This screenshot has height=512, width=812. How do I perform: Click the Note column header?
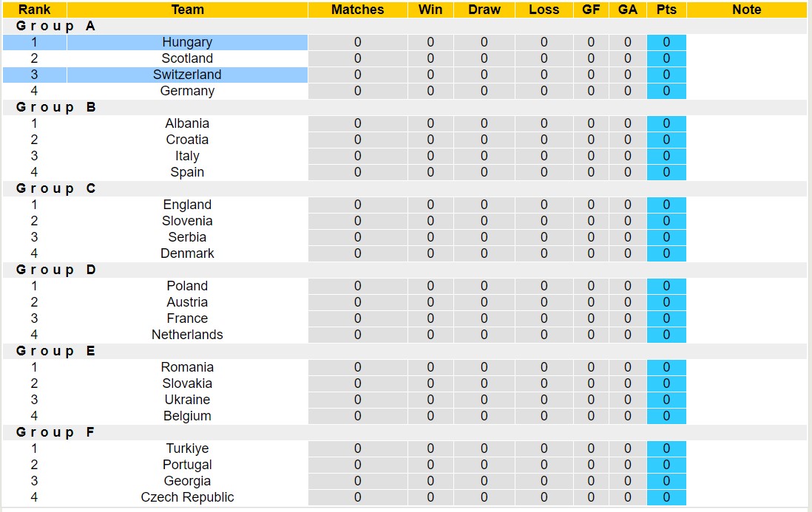click(x=746, y=10)
